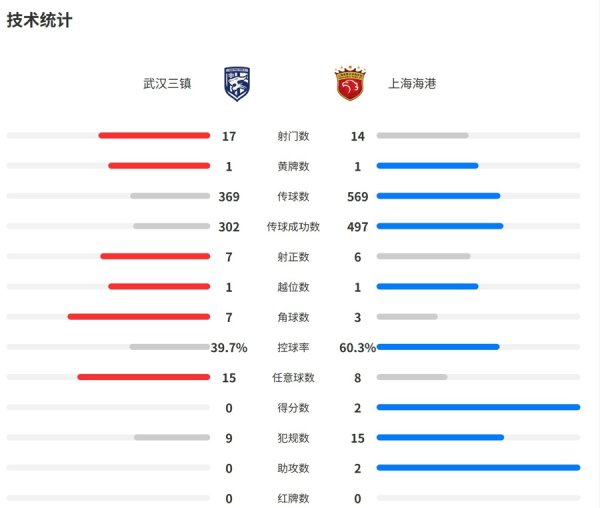Click the 60.3% possession value
The image size is (600, 508).
coord(357,348)
